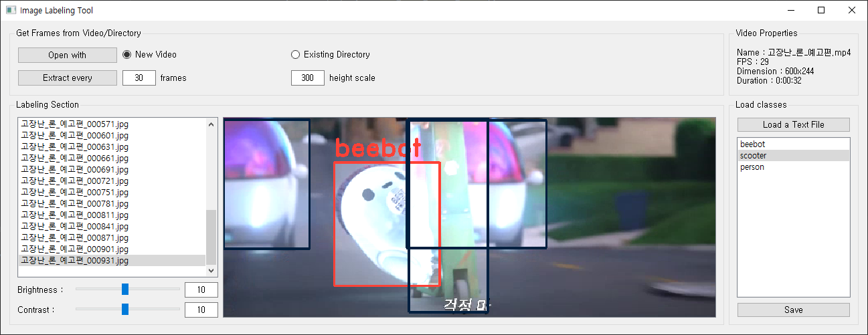
Task: Select file 고장난_론_예고편_000871.jpg
Action: 112,237
